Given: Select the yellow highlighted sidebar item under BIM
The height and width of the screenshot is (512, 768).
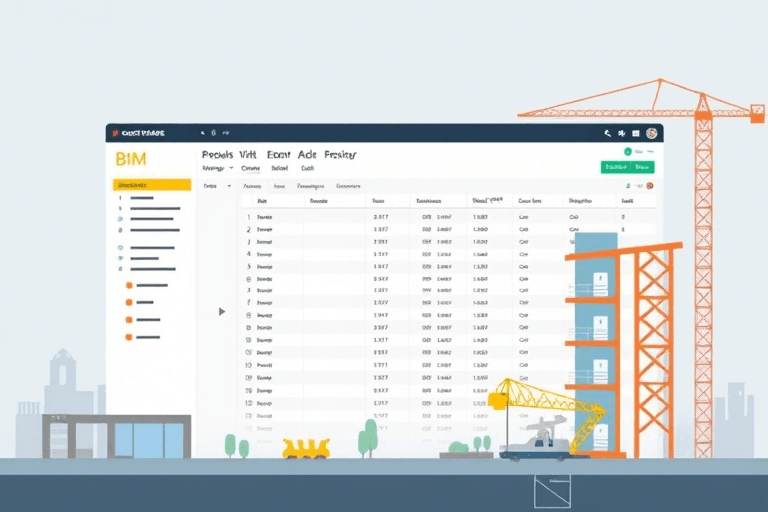Looking at the screenshot, I should point(152,185).
